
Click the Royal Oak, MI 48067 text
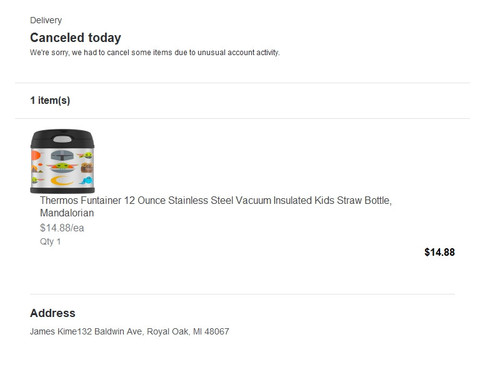(x=188, y=331)
